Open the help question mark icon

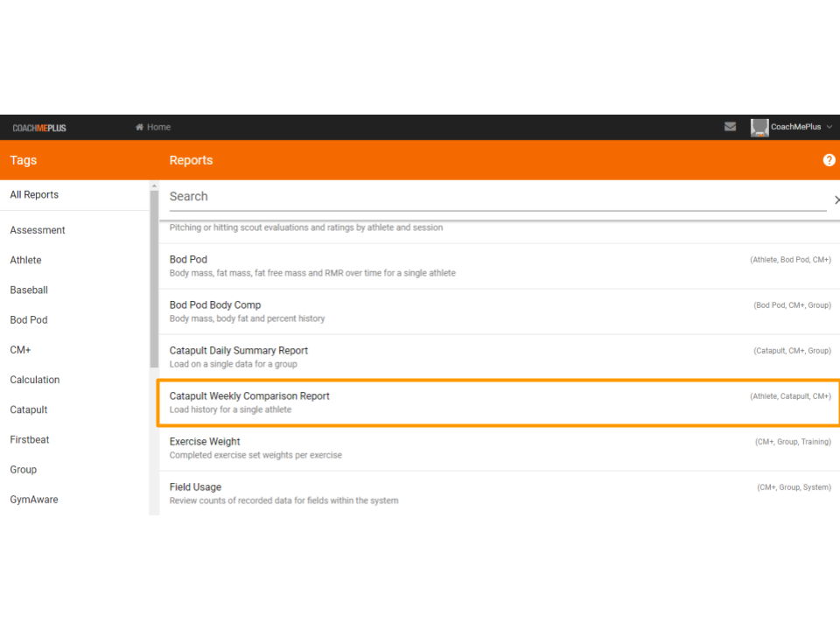829,160
